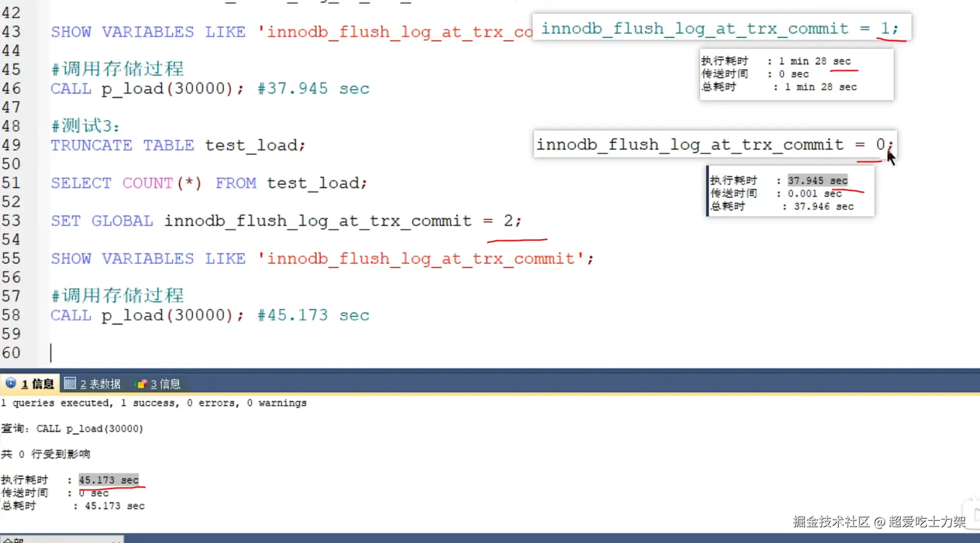Click the info icon on the 1 信息 tab
980x543 pixels.
point(10,383)
